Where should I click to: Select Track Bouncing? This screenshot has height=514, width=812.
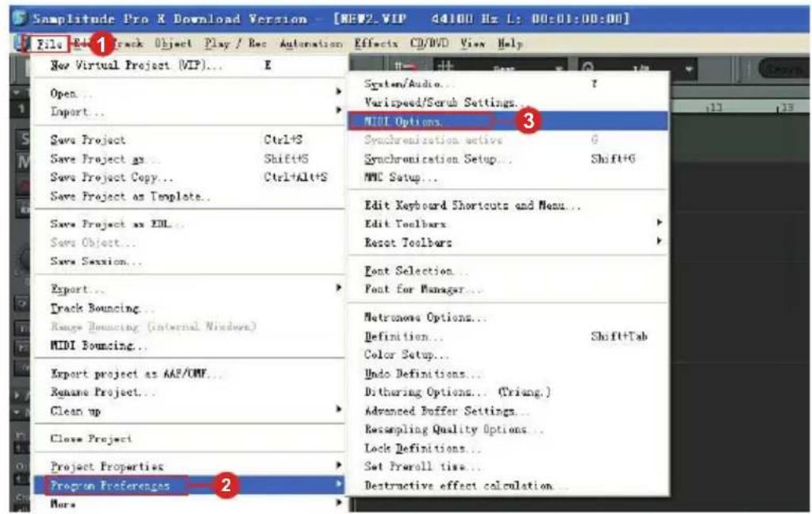point(190,309)
